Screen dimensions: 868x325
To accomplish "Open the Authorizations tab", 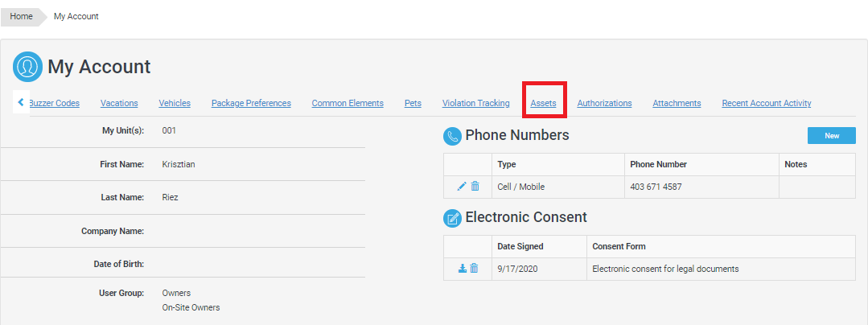I will 604,103.
